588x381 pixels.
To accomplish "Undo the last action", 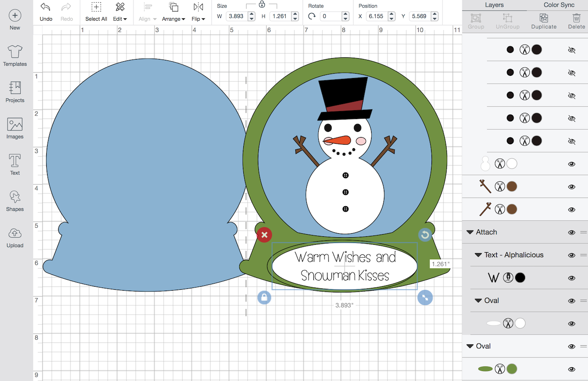I will coord(46,12).
